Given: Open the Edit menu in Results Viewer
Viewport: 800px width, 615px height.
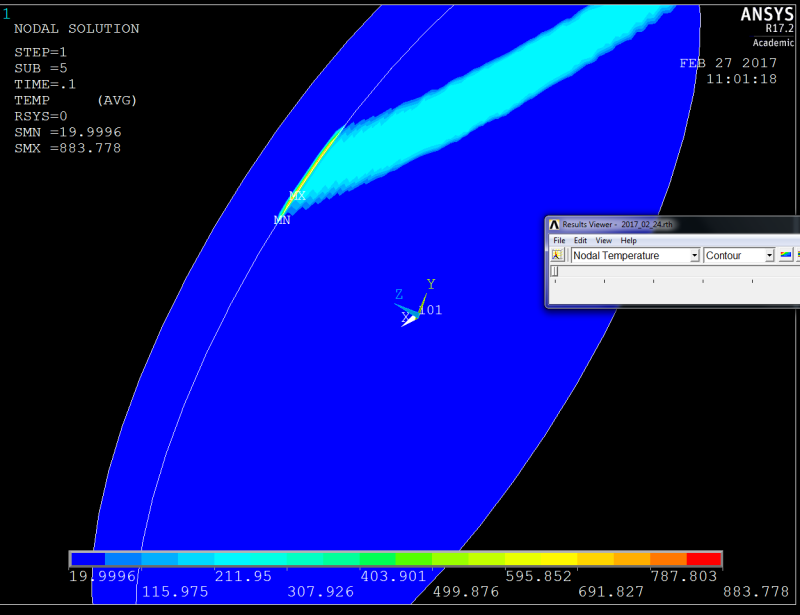Looking at the screenshot, I should [580, 240].
